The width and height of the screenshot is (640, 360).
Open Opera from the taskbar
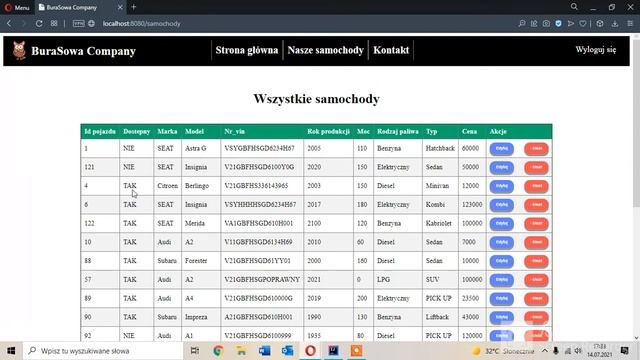click(x=310, y=351)
